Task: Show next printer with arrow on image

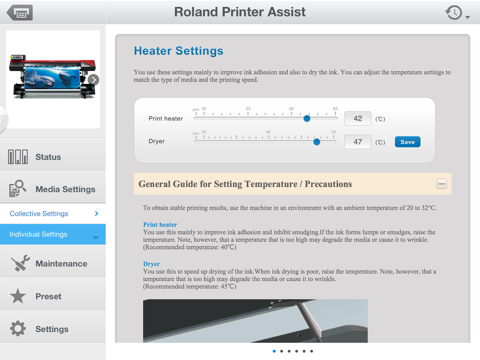Action: 94,80
